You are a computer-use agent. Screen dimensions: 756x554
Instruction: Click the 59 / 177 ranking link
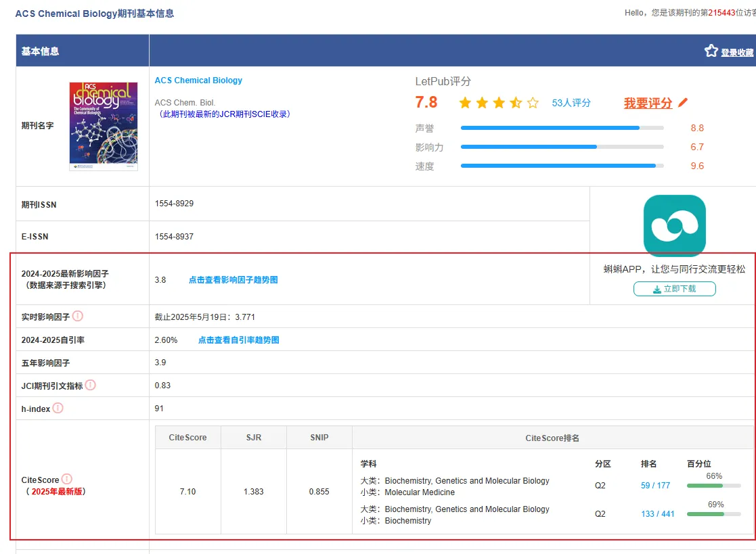tap(655, 485)
